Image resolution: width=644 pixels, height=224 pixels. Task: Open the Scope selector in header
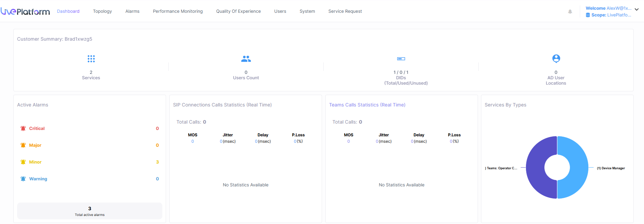608,15
